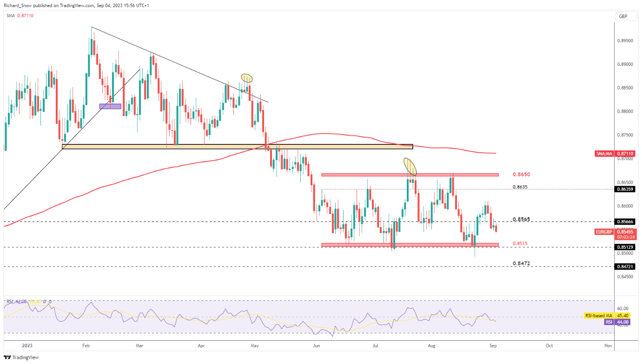The height and width of the screenshot is (364, 642).
Task: Click the 0.89500 price scale value
Action: (x=625, y=41)
